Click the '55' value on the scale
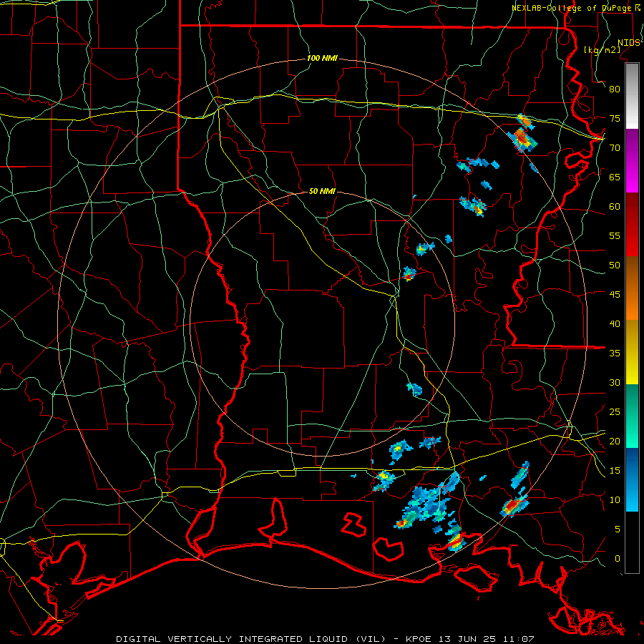Screen dimensions: 644x644 point(615,235)
